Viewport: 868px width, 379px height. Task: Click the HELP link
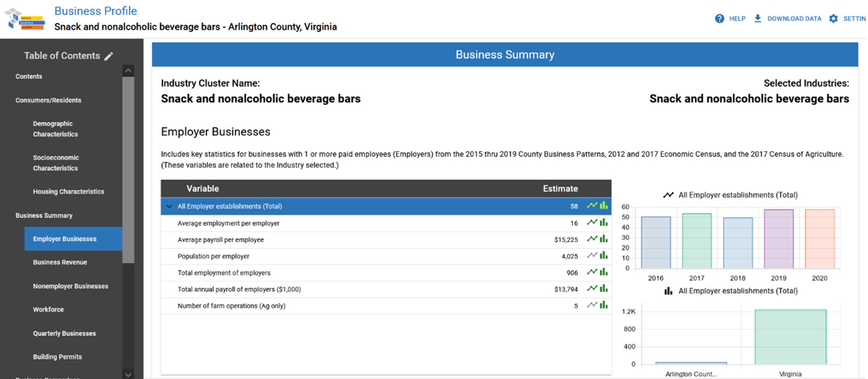point(738,19)
